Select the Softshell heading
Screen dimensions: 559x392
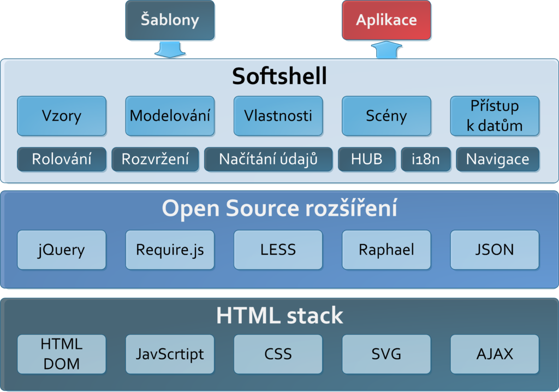279,76
